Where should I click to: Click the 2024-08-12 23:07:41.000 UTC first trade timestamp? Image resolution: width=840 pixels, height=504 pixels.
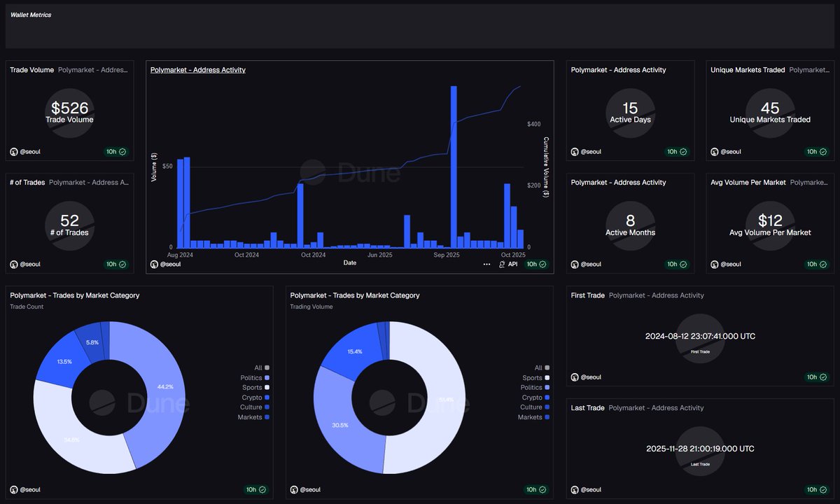[x=700, y=336]
